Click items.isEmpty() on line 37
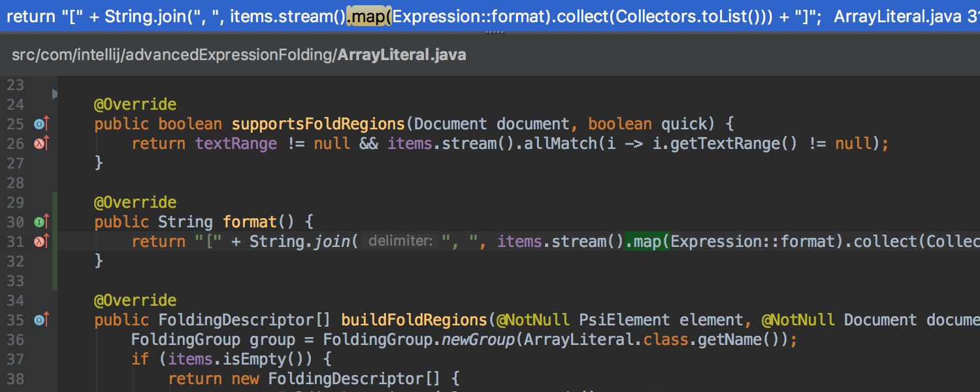This screenshot has height=392, width=980. 240,359
